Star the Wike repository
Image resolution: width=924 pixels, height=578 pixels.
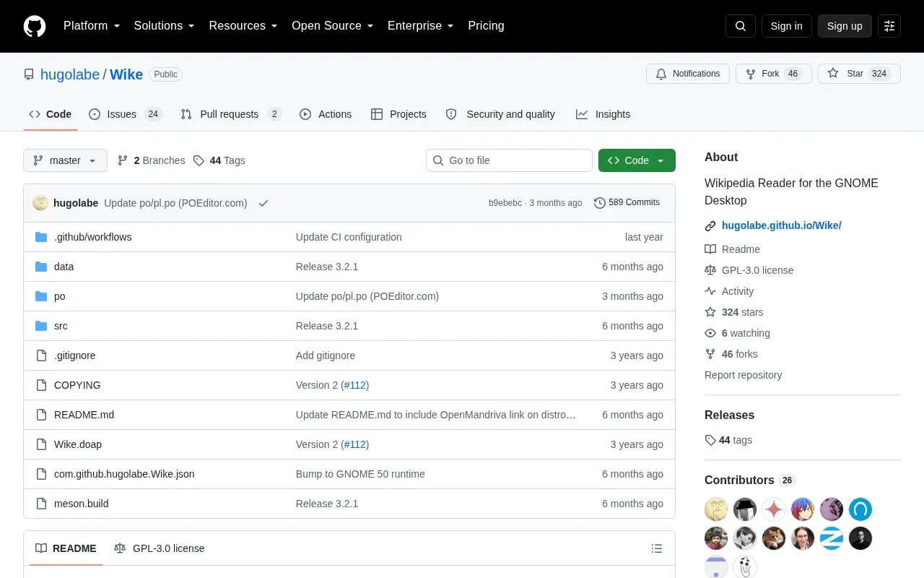[x=859, y=74]
